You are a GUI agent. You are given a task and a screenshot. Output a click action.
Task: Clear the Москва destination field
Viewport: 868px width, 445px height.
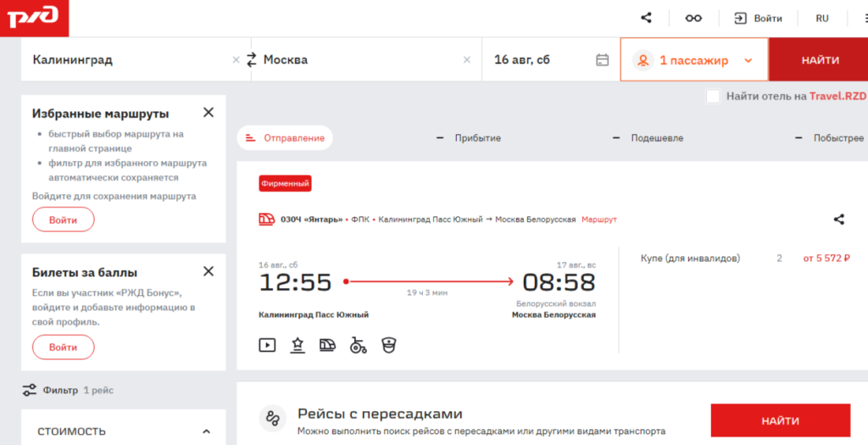click(467, 60)
